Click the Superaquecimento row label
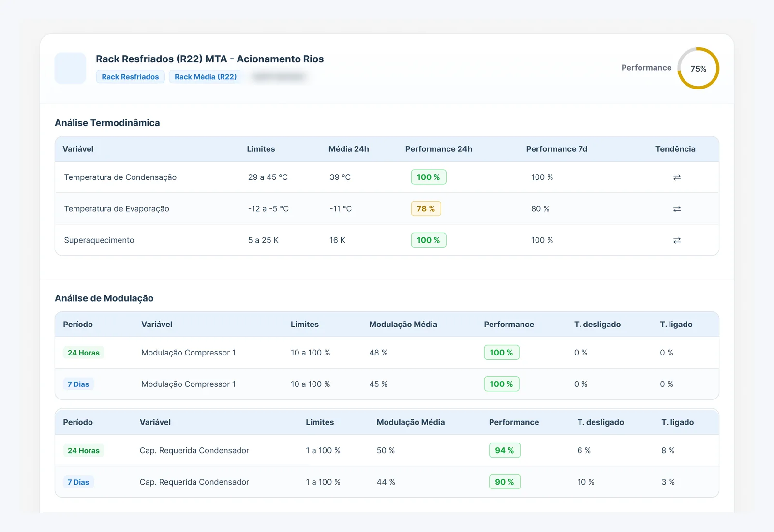 coord(99,240)
